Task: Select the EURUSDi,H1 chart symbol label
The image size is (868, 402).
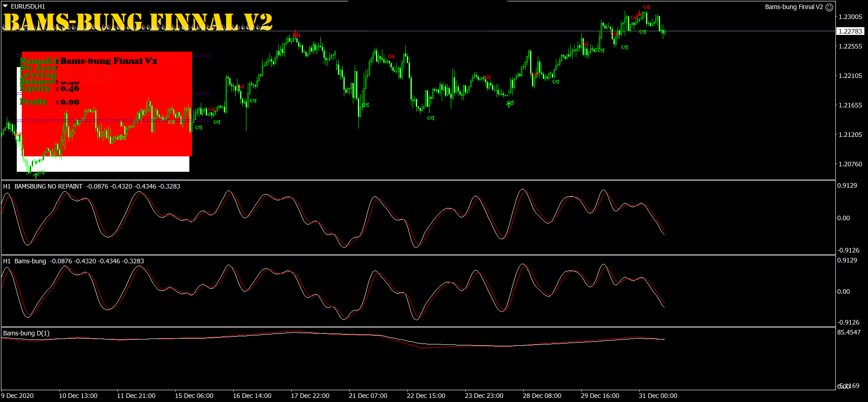Action: 28,6
